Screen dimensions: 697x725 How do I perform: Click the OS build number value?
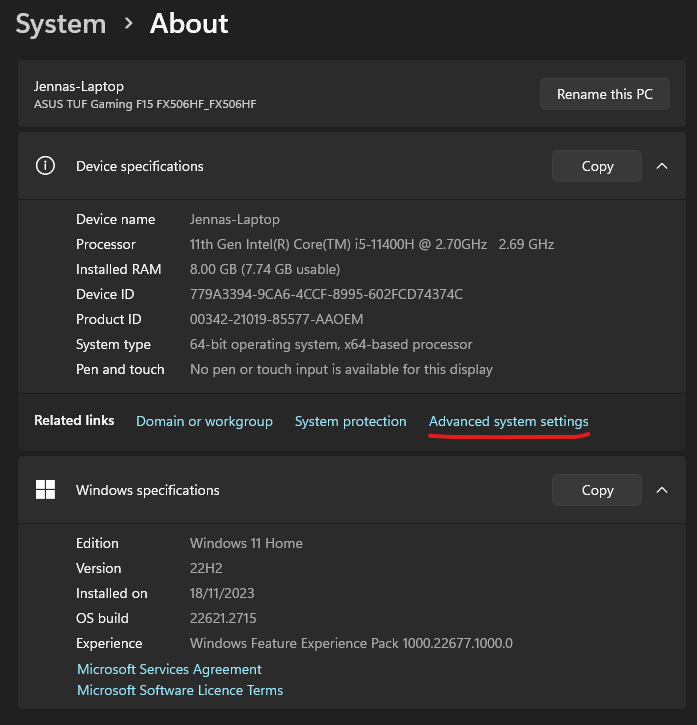[x=223, y=618]
